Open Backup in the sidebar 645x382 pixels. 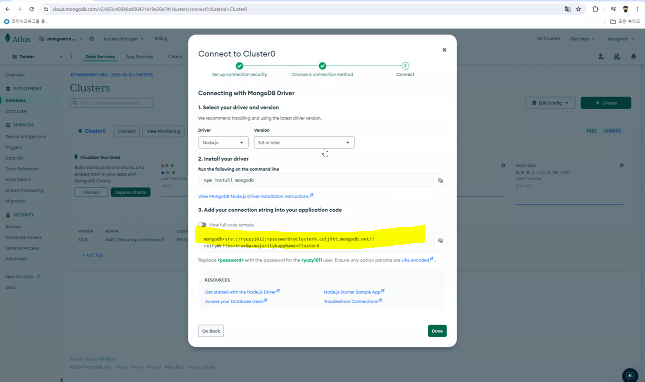13,227
